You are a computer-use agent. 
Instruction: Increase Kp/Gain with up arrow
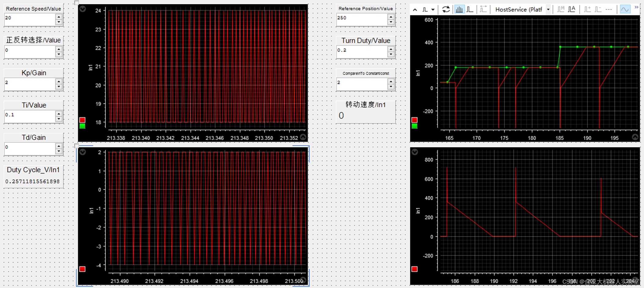59,82
